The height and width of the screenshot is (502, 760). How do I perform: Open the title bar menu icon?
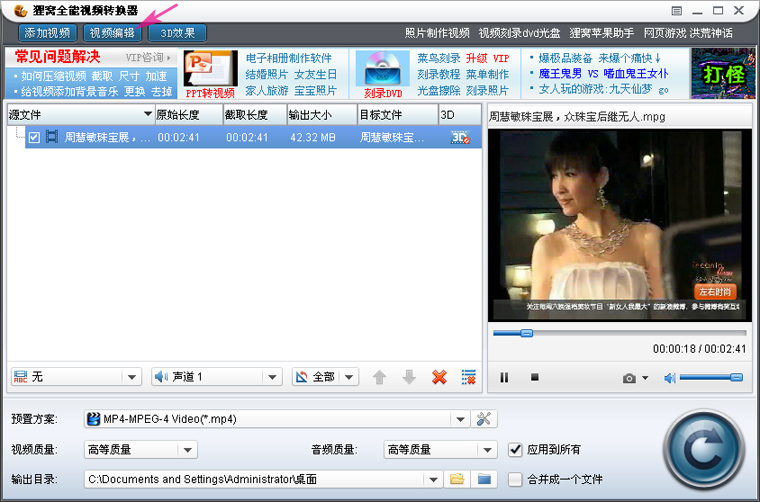[677, 11]
